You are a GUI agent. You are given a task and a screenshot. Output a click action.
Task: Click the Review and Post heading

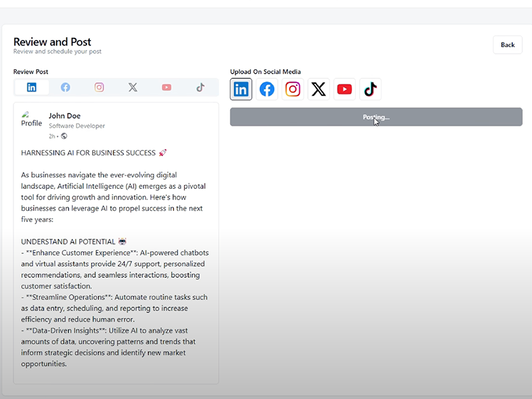[53, 42]
